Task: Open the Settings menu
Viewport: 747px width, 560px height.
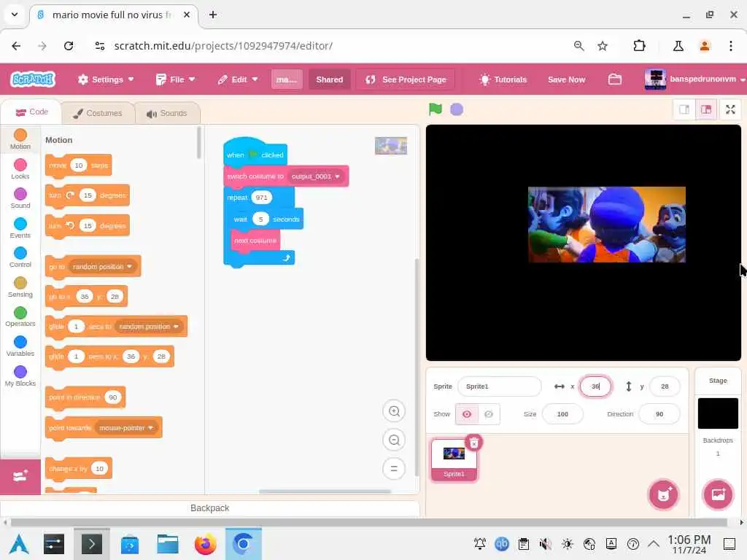Action: [x=106, y=79]
